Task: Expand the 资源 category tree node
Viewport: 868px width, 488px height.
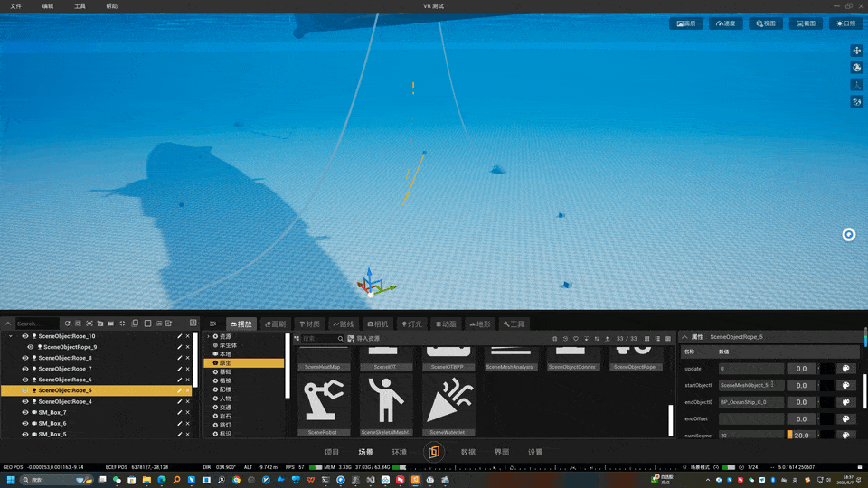Action: pos(209,336)
